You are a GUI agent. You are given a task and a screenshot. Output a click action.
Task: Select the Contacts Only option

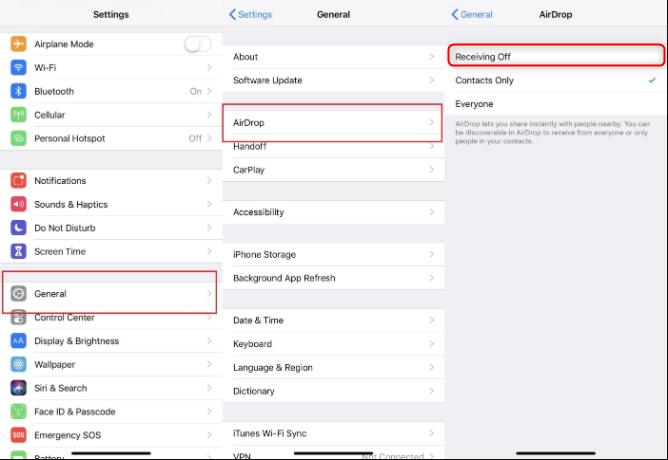point(484,80)
